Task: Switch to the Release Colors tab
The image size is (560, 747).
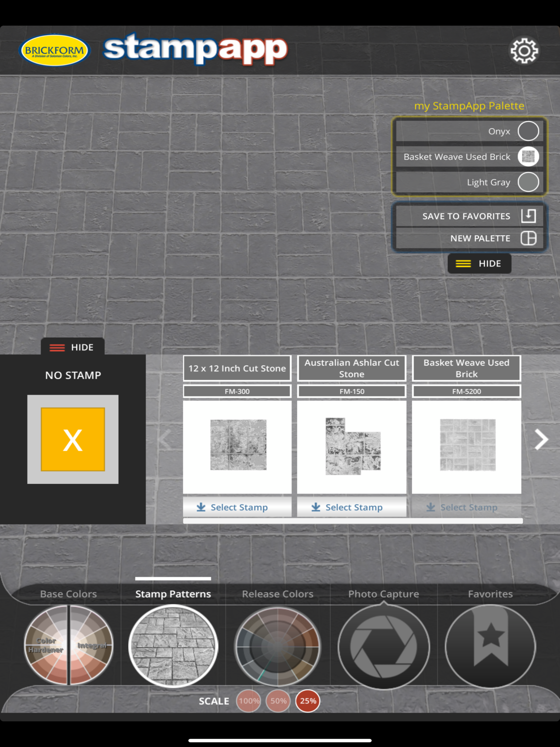Action: pyautogui.click(x=278, y=594)
